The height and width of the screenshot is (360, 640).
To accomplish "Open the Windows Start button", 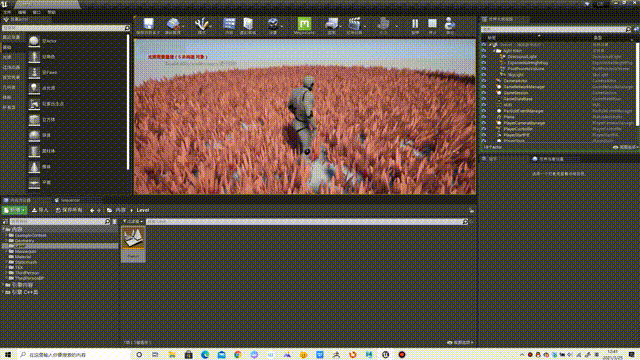I will [8, 355].
